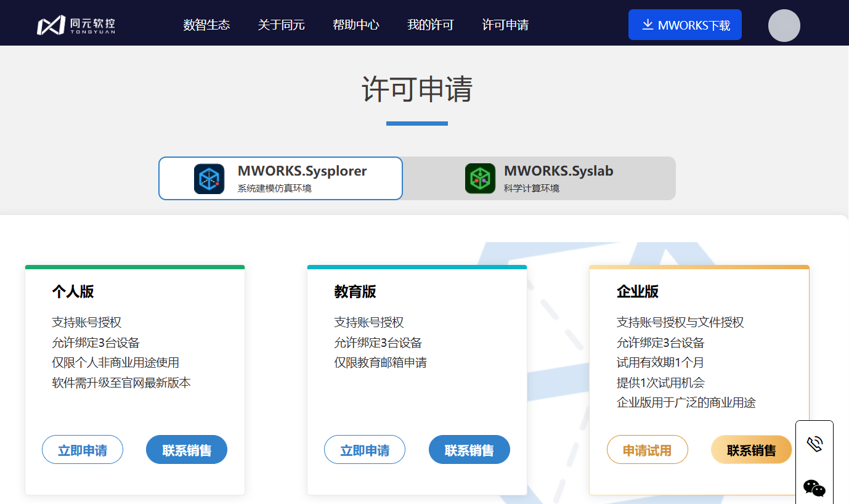The image size is (849, 504).
Task: Select 许可申请 in the top navigation
Action: [505, 25]
